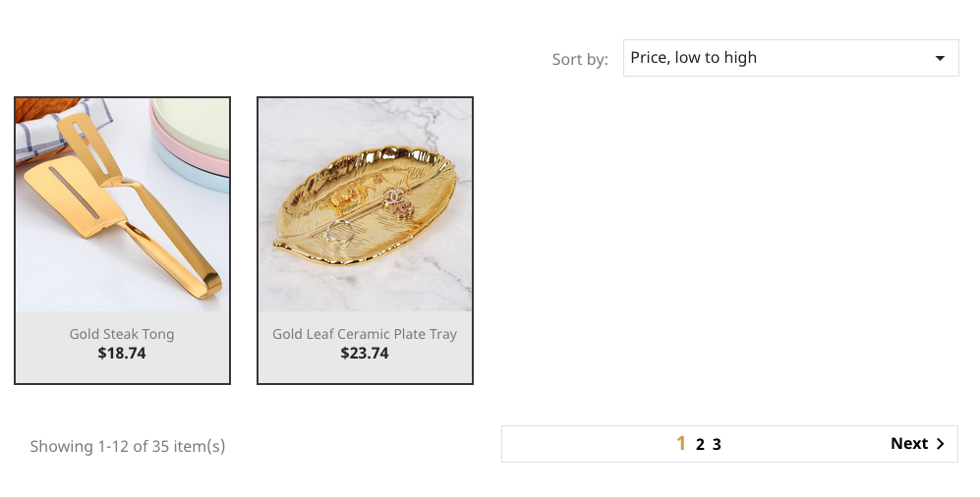
Task: Go to page 1 in pagination
Action: tap(681, 444)
